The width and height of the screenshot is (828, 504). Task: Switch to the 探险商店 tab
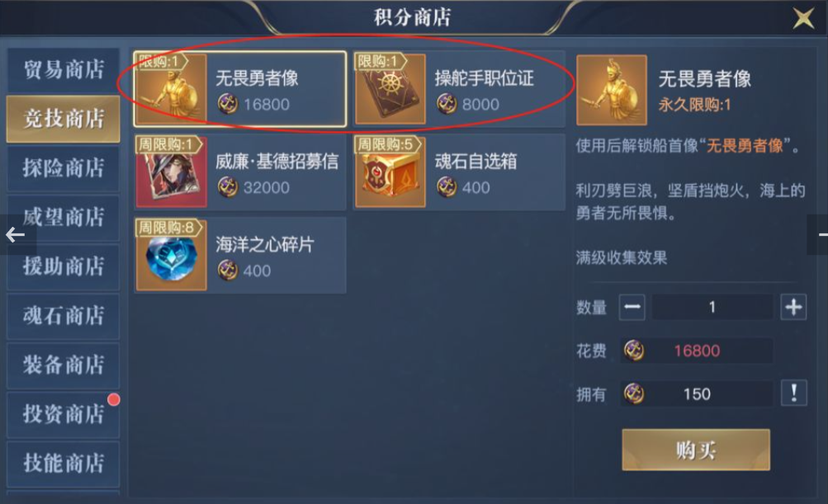pos(63,167)
